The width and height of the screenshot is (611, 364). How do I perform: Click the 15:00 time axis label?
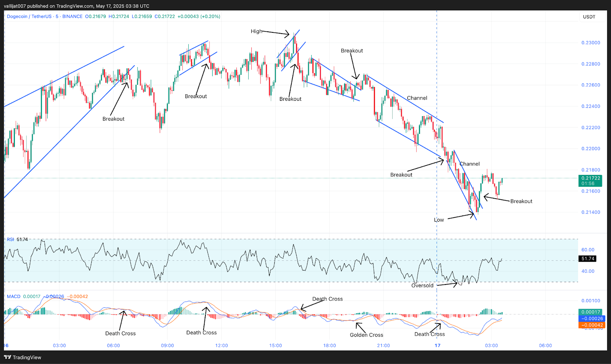tap(275, 346)
